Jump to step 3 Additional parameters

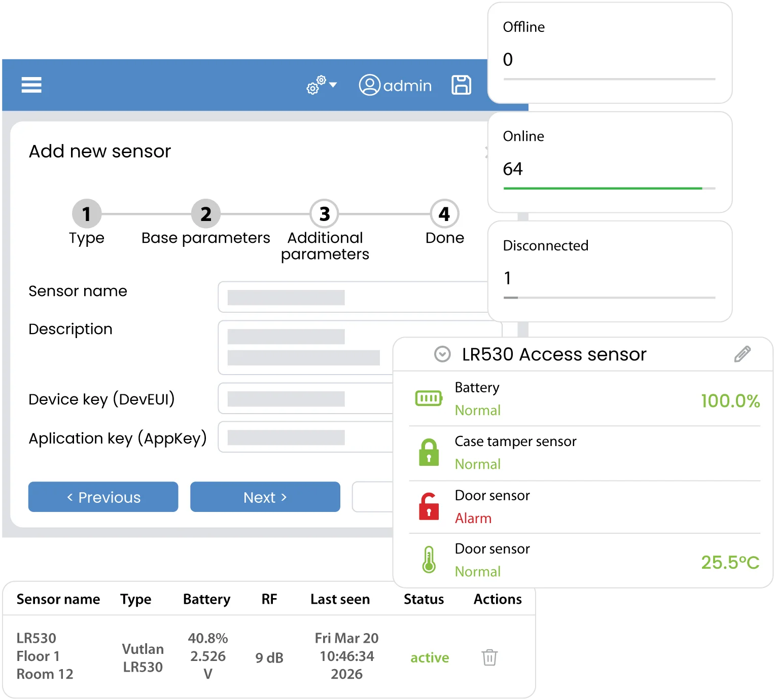coord(325,214)
